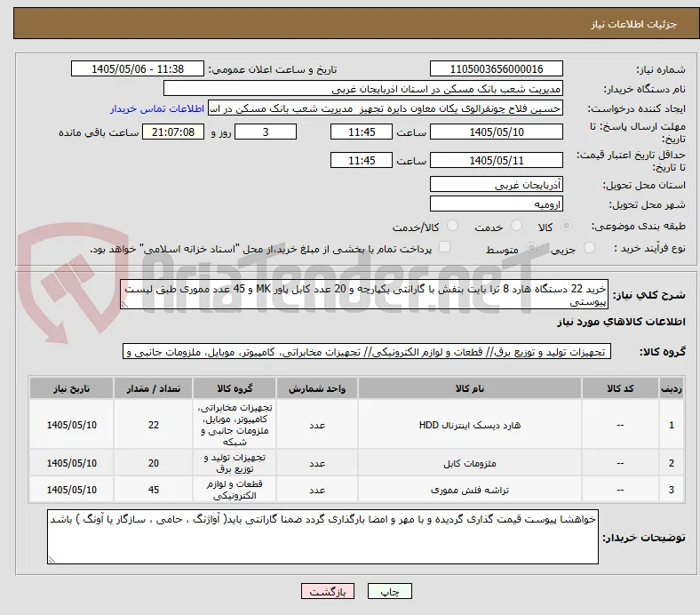
Task: Click the remaining days field showing 3
Action: tap(266, 132)
